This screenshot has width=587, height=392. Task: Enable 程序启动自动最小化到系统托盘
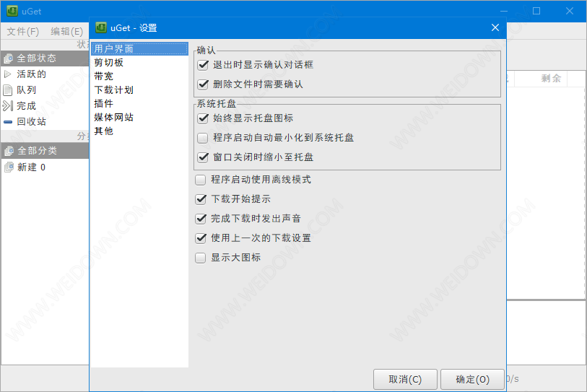pos(203,138)
